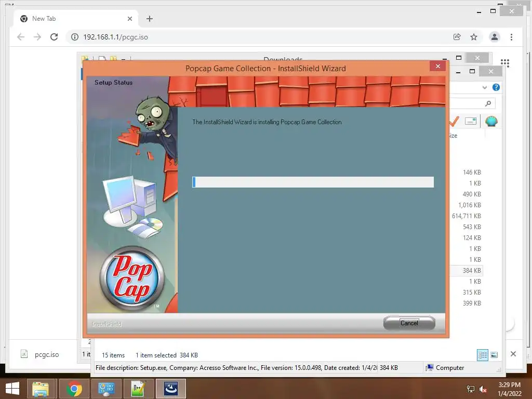Close the New Tab tab
Viewport: 532px width, 399px height.
point(129,19)
